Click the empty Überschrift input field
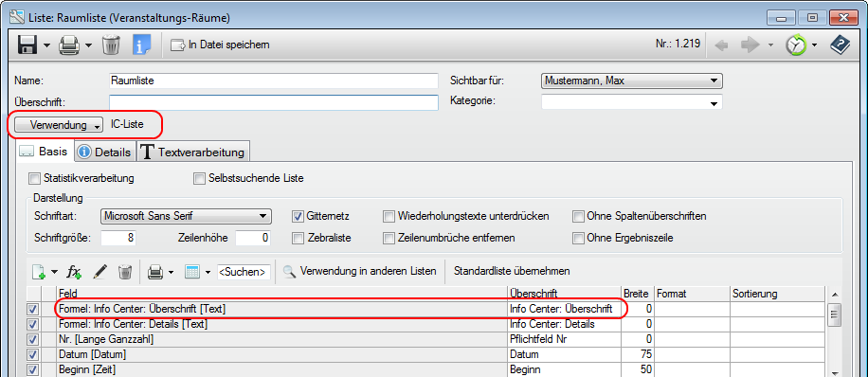This screenshot has width=868, height=377. click(x=274, y=102)
